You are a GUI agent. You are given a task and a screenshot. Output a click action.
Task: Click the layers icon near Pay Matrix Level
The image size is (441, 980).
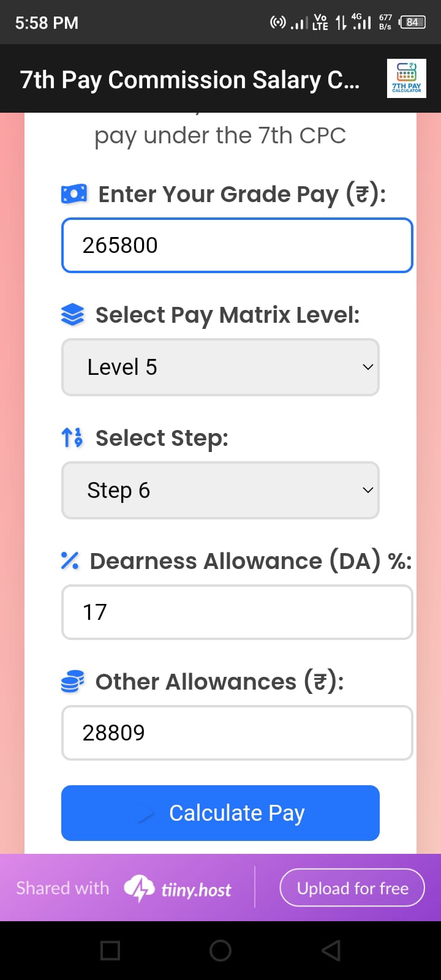coord(73,314)
